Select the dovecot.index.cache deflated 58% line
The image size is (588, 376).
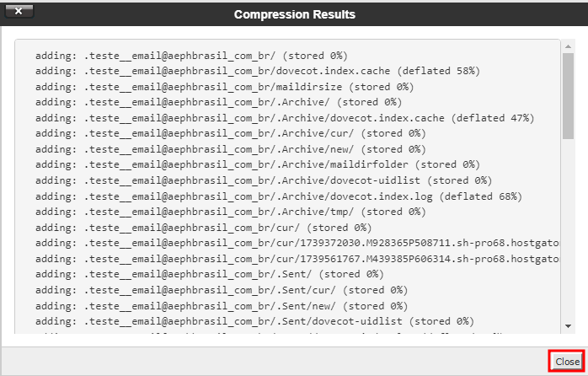click(x=258, y=71)
